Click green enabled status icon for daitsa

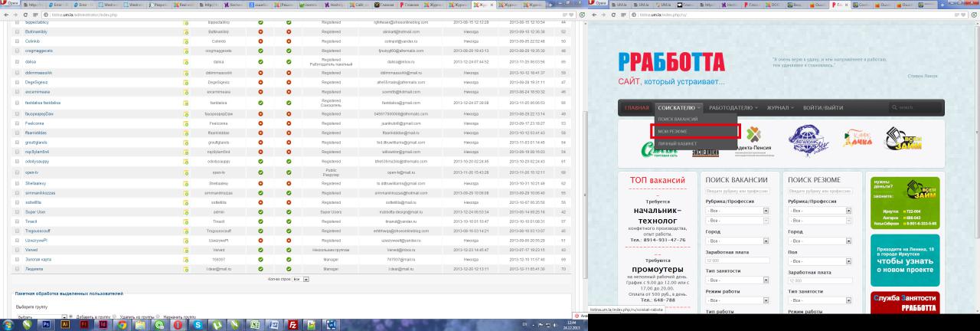point(261,61)
